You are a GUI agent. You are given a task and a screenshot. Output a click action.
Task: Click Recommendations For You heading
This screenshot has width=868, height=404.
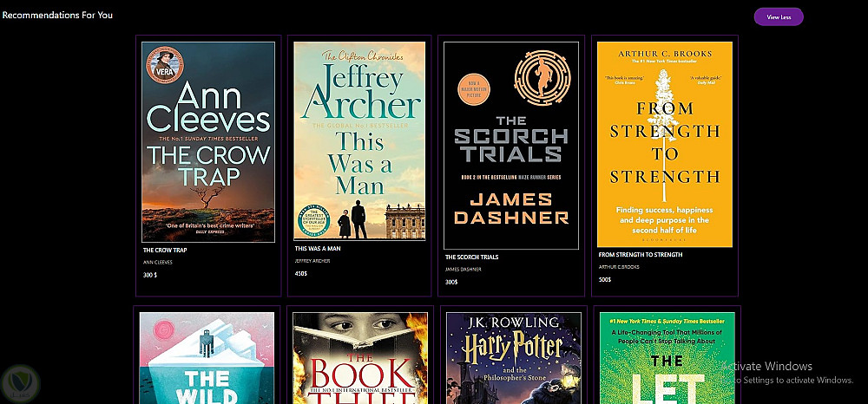57,15
